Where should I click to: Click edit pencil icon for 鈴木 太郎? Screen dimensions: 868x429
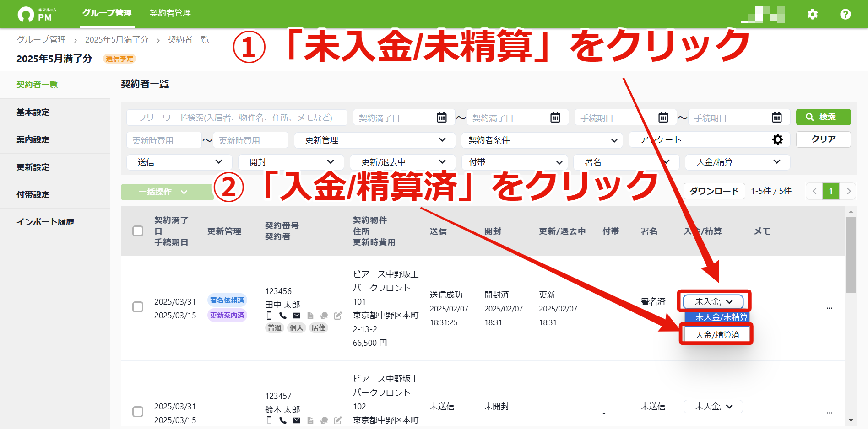(x=338, y=420)
